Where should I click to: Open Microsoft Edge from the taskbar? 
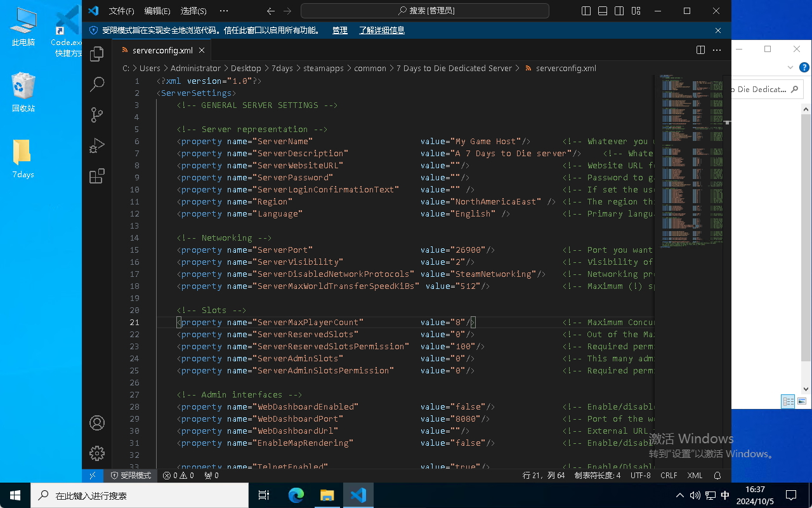pyautogui.click(x=296, y=495)
